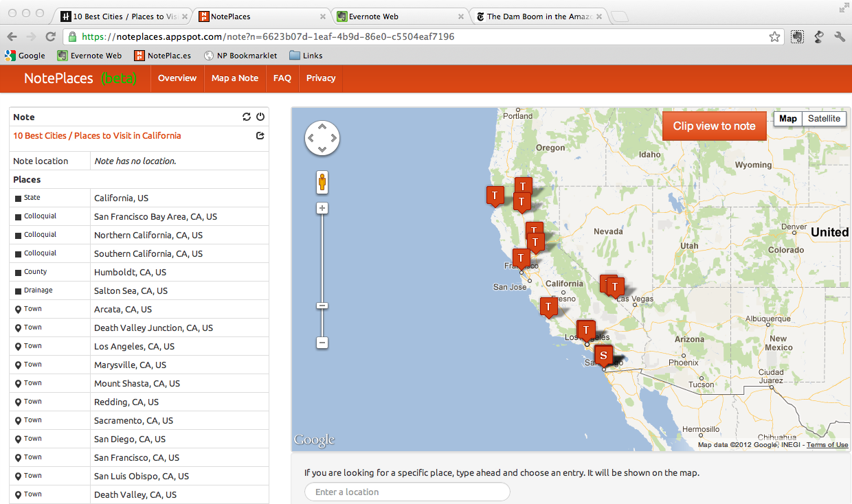Switch to the Evernote Web tab
852x504 pixels.
[399, 16]
